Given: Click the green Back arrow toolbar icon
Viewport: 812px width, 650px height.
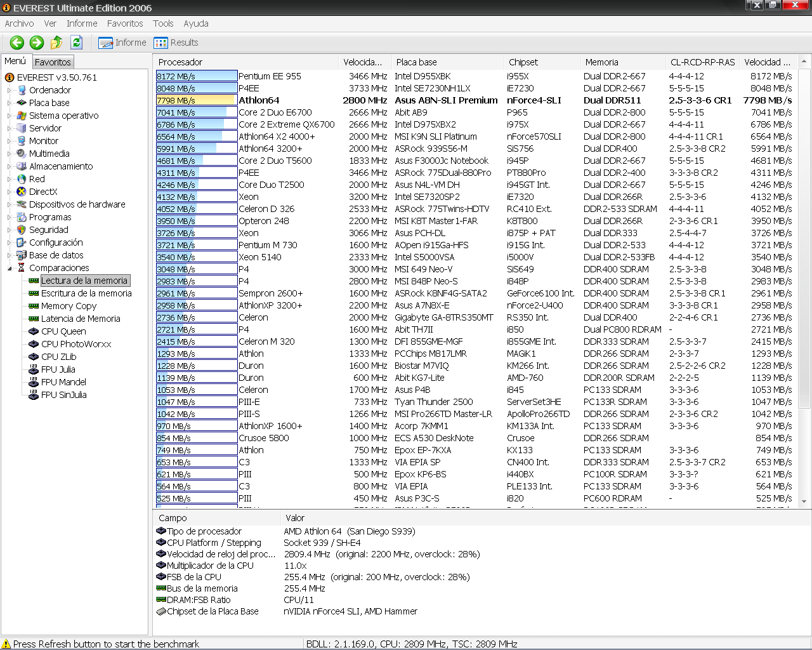Looking at the screenshot, I should coord(17,43).
